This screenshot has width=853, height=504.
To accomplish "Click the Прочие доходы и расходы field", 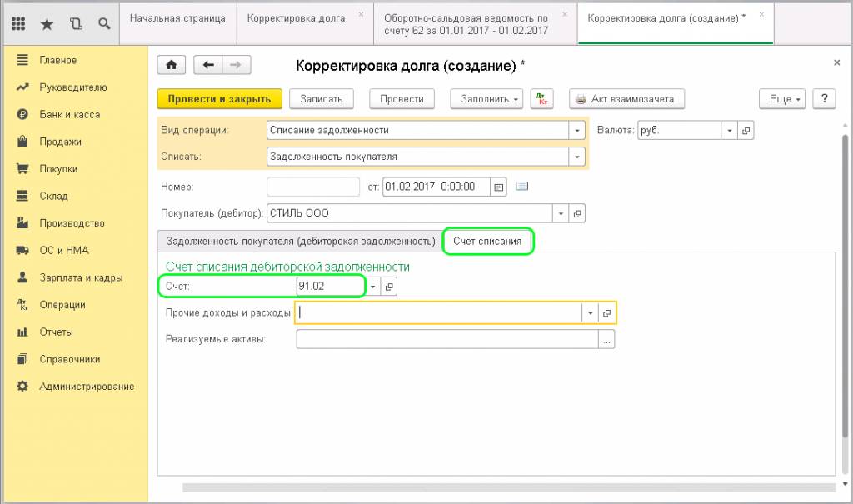I will (x=439, y=313).
